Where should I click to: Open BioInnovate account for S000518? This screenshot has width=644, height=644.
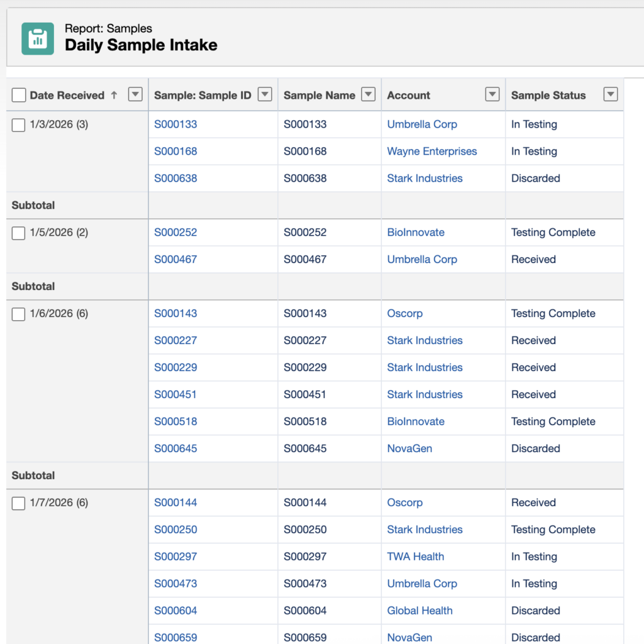point(416,421)
